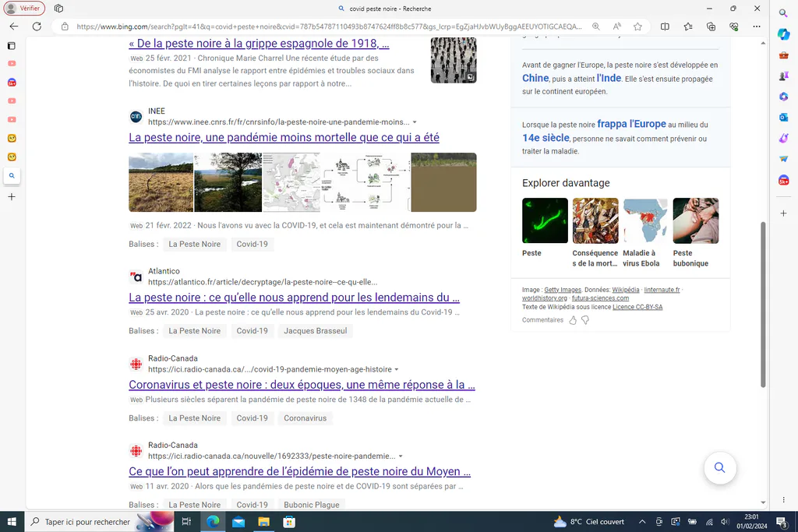Dislike the knowledge panel with thumbs down
Viewport: 798px width, 532px height.
(585, 320)
